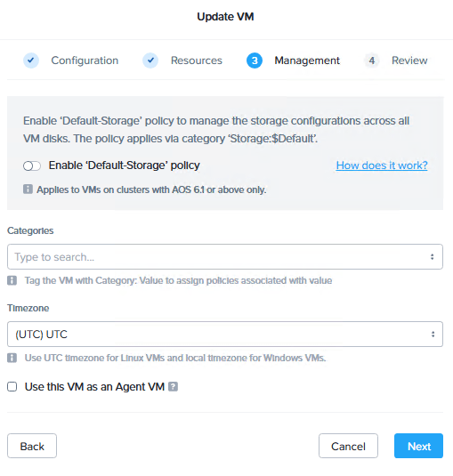Screen dimensions: 453x476
Task: Open the Agent VM help question icon
Action: click(x=173, y=387)
